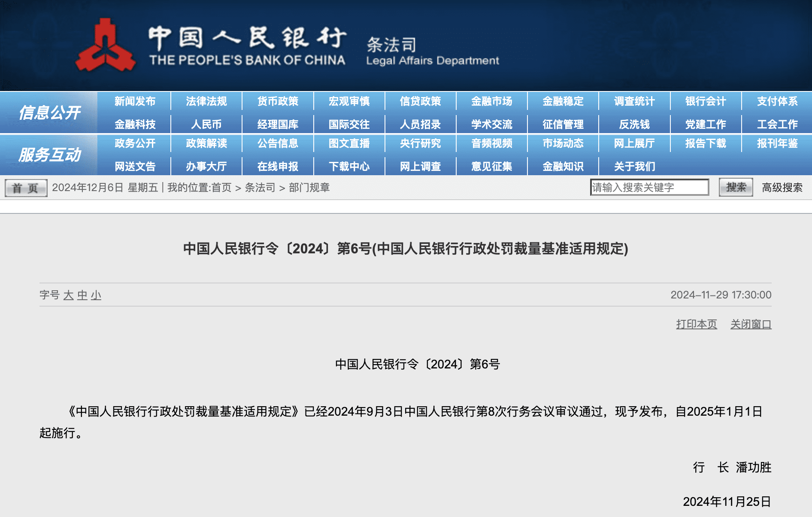Screen dimensions: 812x517
Task: Set font size to 中
Action: 82,295
